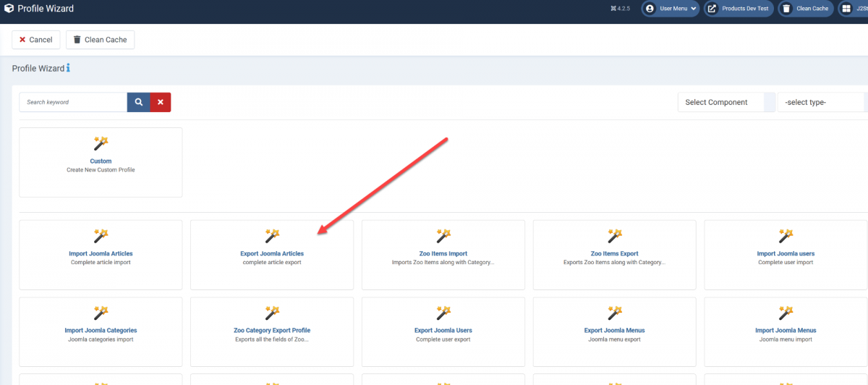Open Export Joomla Articles profile link
This screenshot has width=868, height=385.
[x=272, y=254]
